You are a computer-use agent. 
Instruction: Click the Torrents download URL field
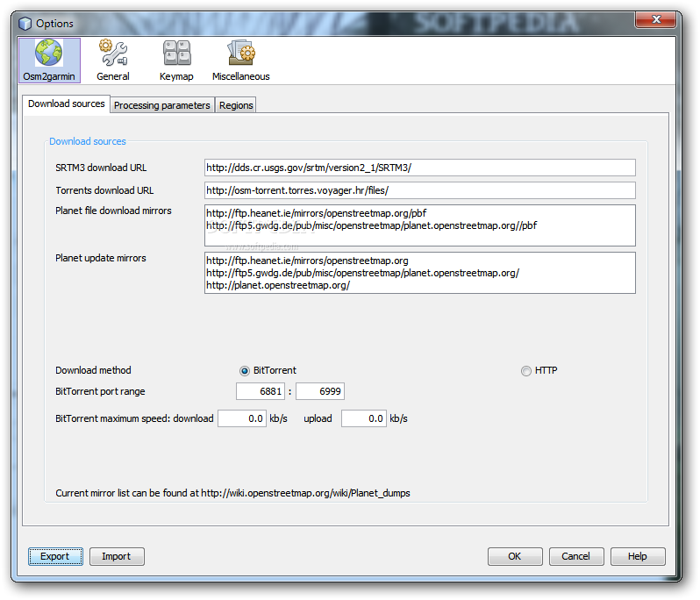[x=419, y=190]
